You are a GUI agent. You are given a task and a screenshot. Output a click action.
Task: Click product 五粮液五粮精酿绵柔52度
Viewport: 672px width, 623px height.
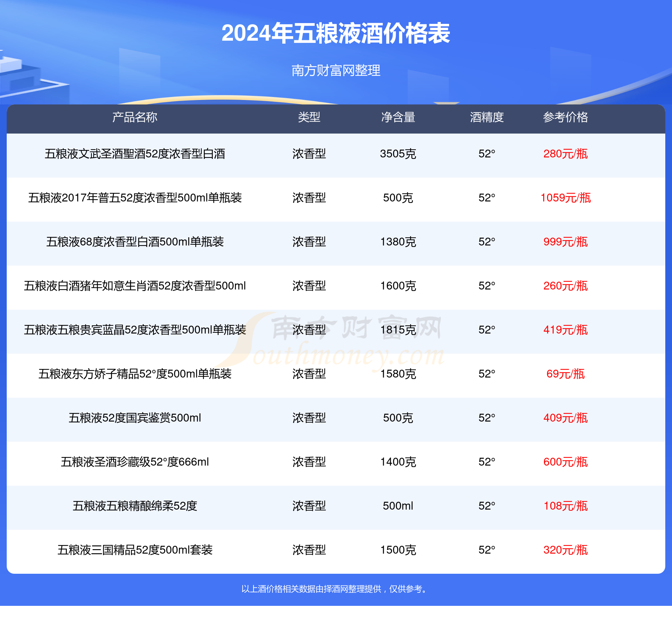point(135,506)
